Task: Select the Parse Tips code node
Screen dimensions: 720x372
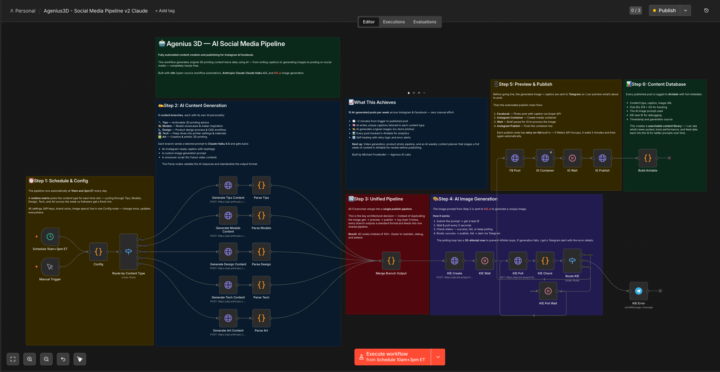Action: (x=261, y=186)
